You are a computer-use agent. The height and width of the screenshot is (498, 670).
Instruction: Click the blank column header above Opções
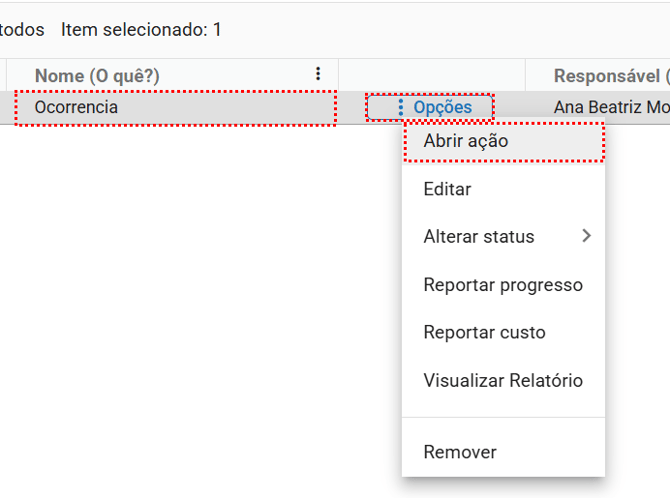point(432,75)
